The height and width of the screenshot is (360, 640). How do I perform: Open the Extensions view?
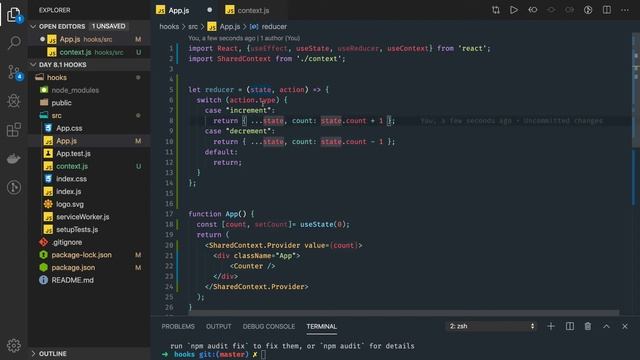pyautogui.click(x=14, y=130)
